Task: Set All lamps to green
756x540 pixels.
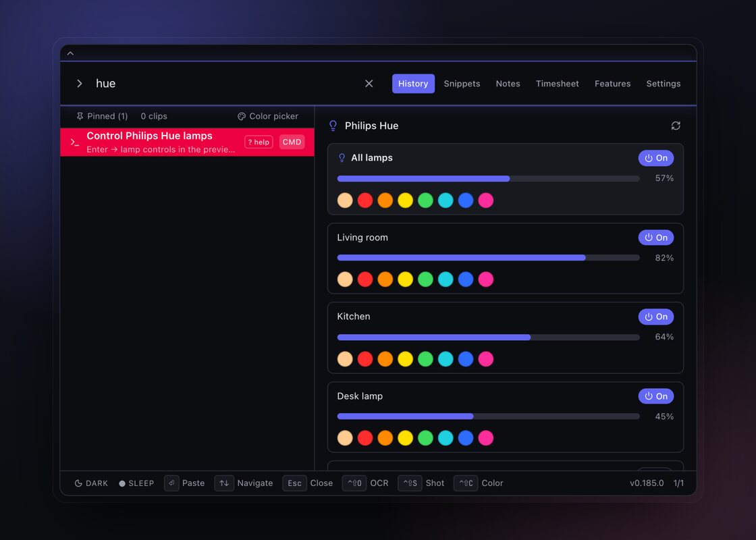Action: [425, 200]
